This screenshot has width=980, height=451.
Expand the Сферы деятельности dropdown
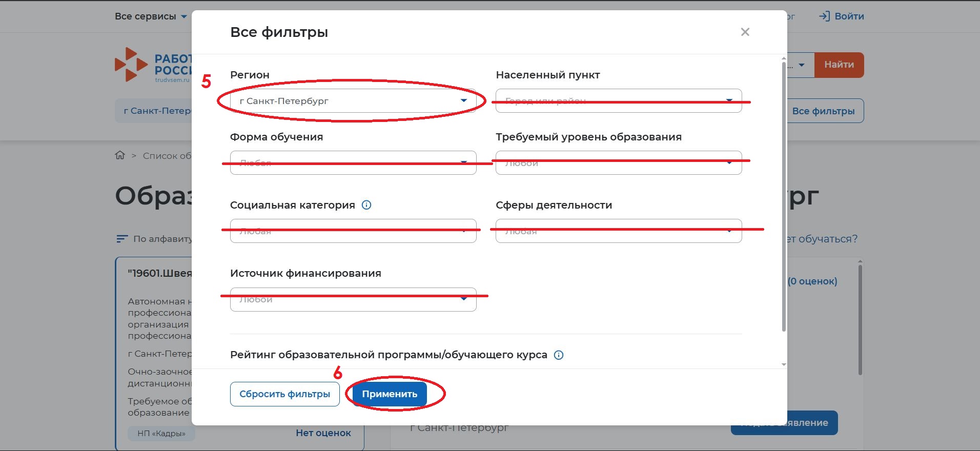[618, 231]
